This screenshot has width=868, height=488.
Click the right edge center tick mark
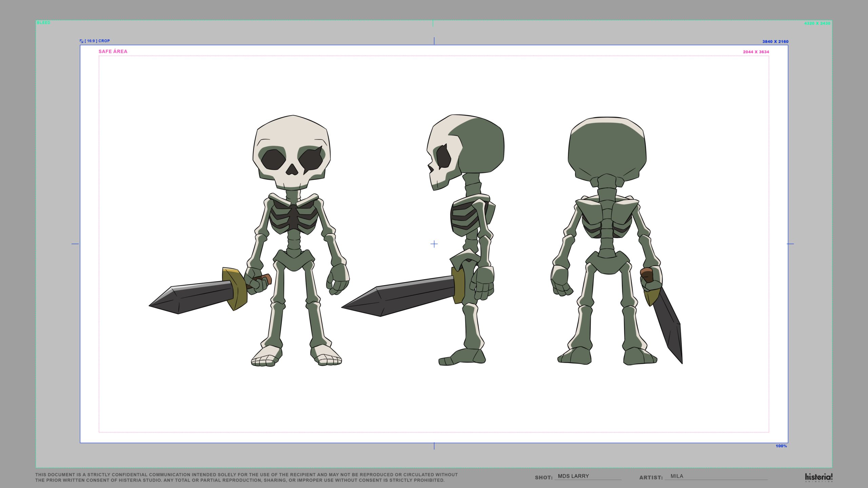click(x=790, y=244)
